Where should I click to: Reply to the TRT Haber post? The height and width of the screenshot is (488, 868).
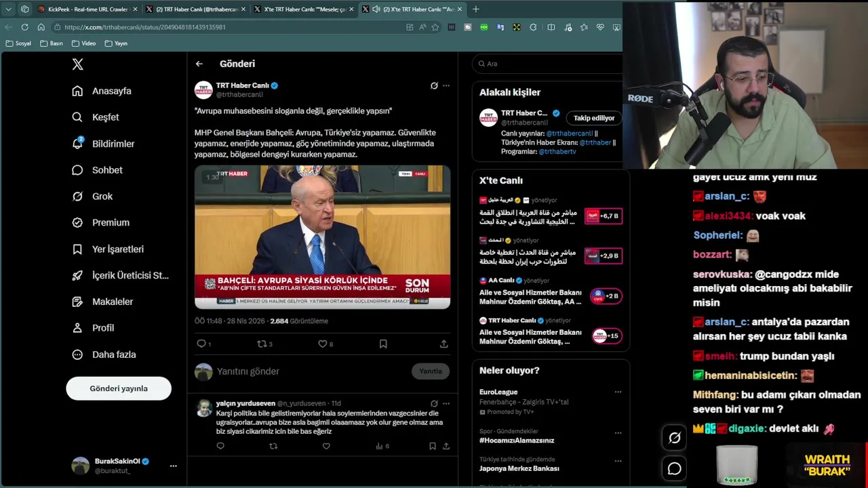201,344
